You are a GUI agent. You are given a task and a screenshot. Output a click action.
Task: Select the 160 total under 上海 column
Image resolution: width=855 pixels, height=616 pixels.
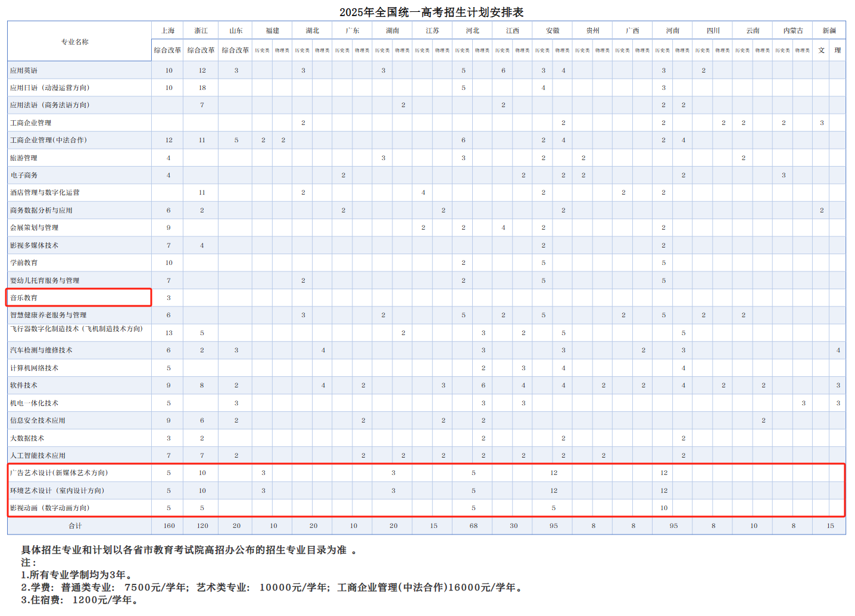[169, 526]
